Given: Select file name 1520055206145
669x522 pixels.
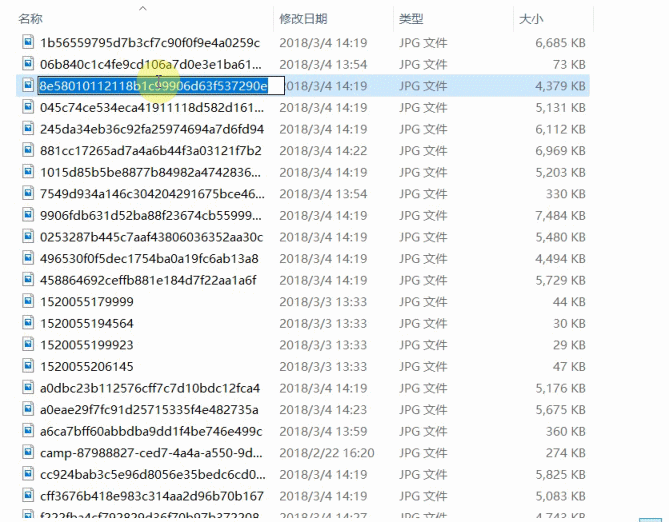Looking at the screenshot, I should click(87, 367).
